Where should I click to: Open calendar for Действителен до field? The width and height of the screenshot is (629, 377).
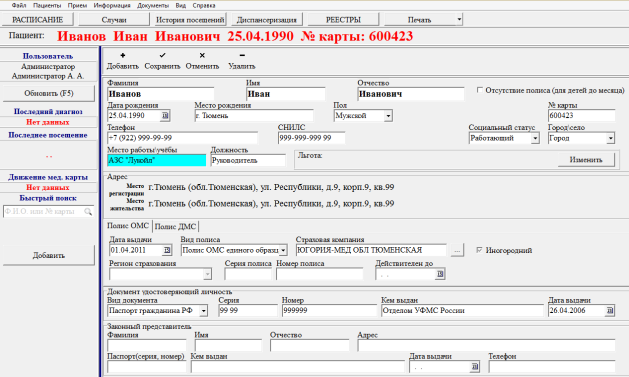(x=440, y=274)
